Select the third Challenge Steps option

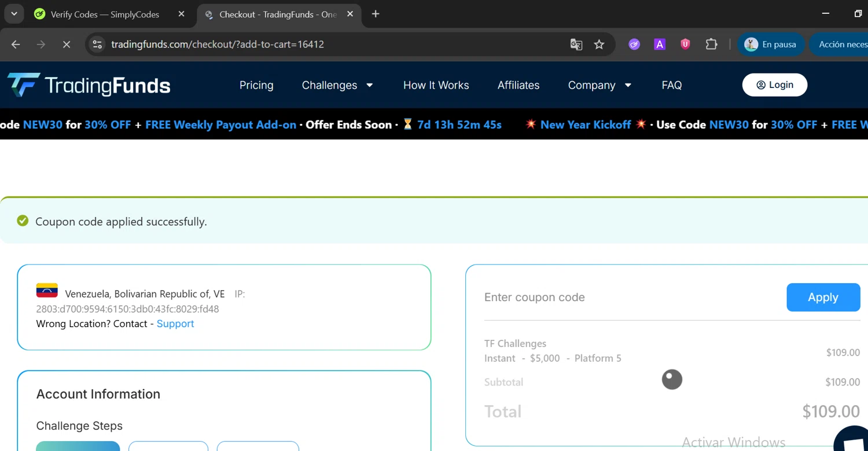(258, 446)
